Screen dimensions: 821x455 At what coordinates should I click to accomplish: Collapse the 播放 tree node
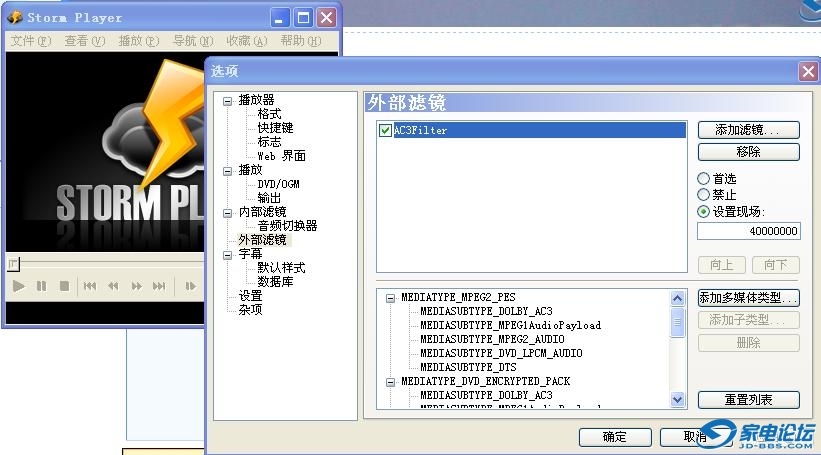pos(227,171)
